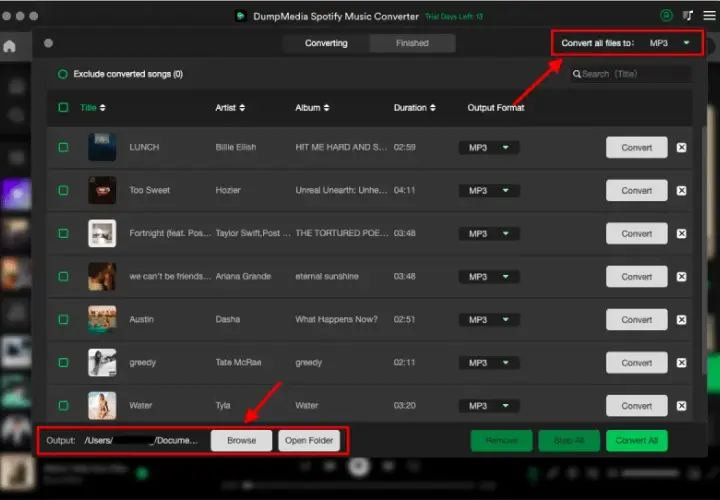Open MP3 format dropdown for LUNCH
Screen dimensions: 720x500
(x=489, y=147)
